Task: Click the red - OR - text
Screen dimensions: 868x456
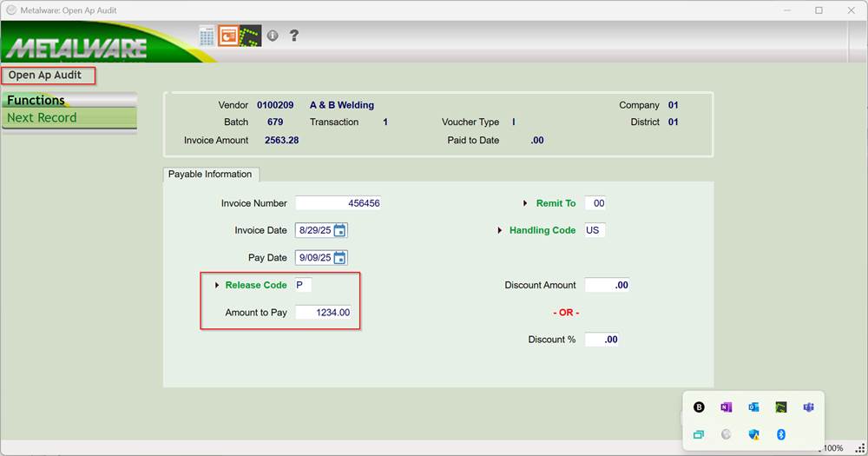Action: 566,313
